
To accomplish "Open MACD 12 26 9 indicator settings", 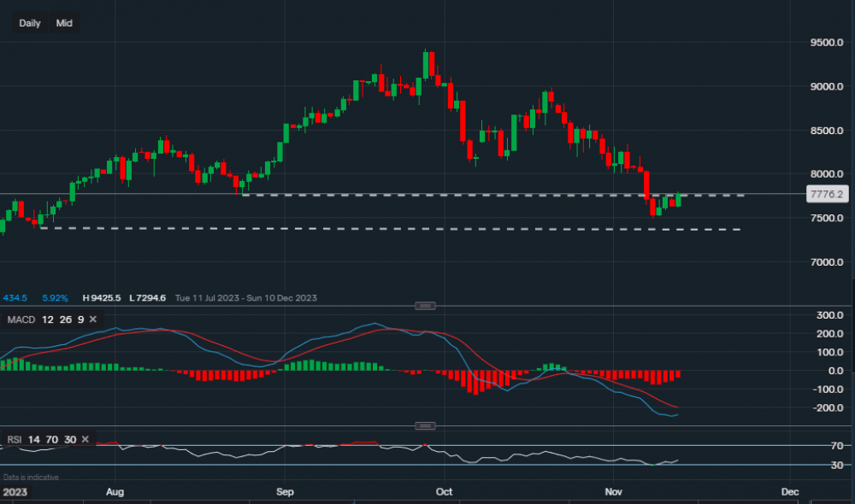I will (x=44, y=319).
